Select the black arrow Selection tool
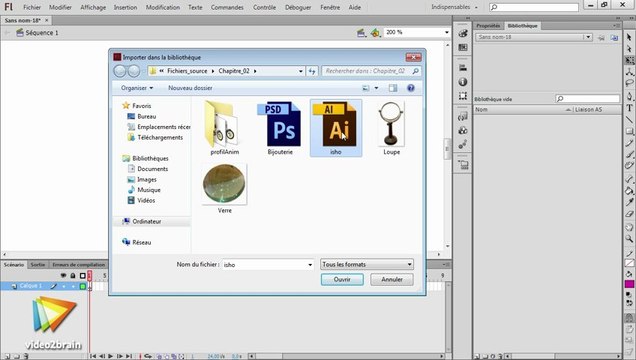636x360 pixels. click(x=629, y=37)
